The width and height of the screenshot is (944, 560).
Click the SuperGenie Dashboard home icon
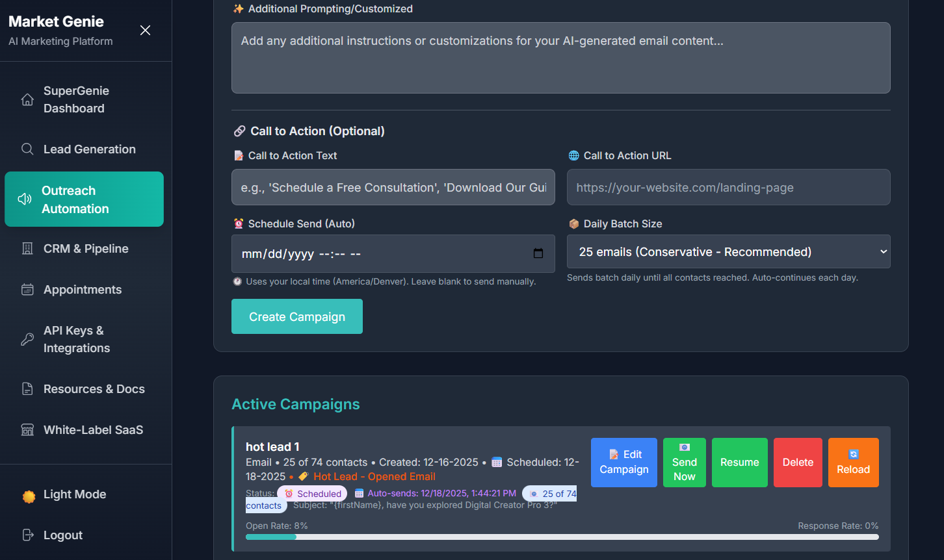pos(27,99)
